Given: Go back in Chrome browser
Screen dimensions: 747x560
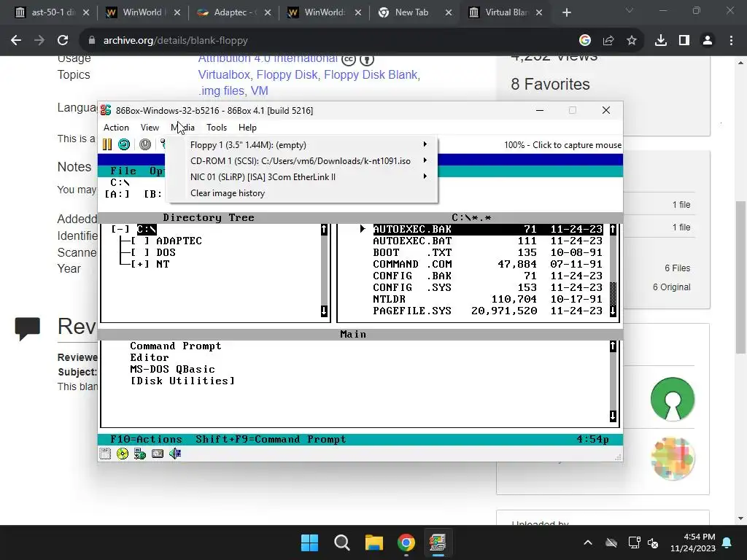Looking at the screenshot, I should [16, 41].
